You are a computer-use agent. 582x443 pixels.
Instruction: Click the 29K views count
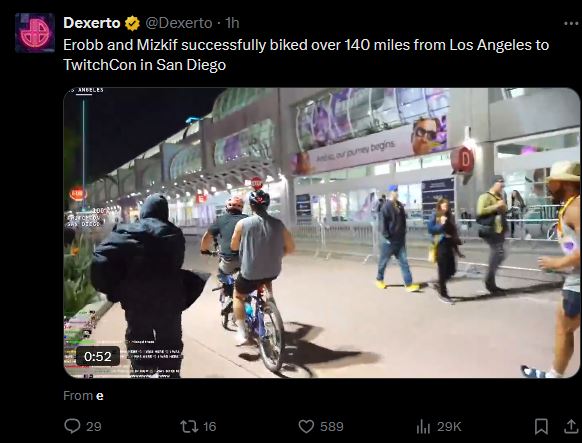(x=449, y=426)
